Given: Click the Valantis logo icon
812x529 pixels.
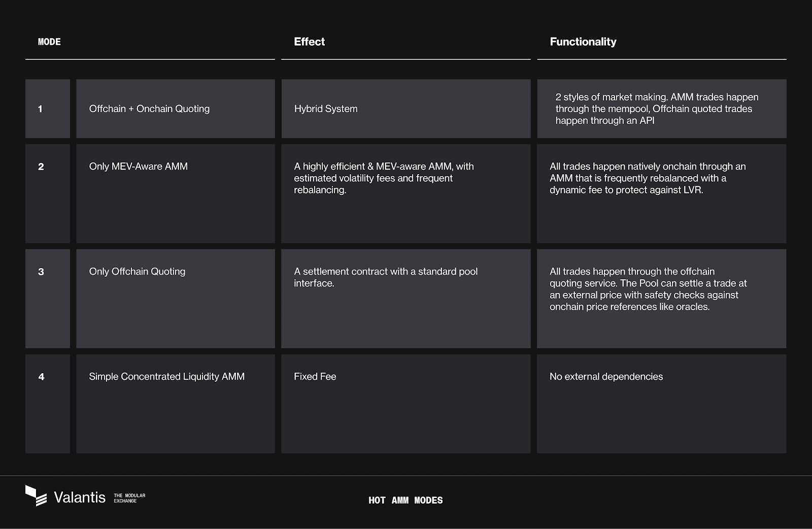Looking at the screenshot, I should (36, 495).
